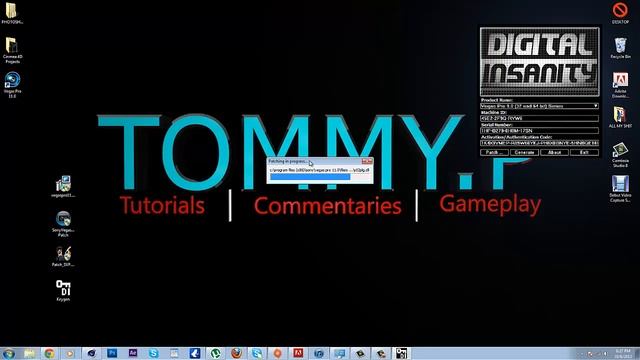640x360 pixels.
Task: Switch to the keygen window taskbar button
Action: (x=402, y=353)
